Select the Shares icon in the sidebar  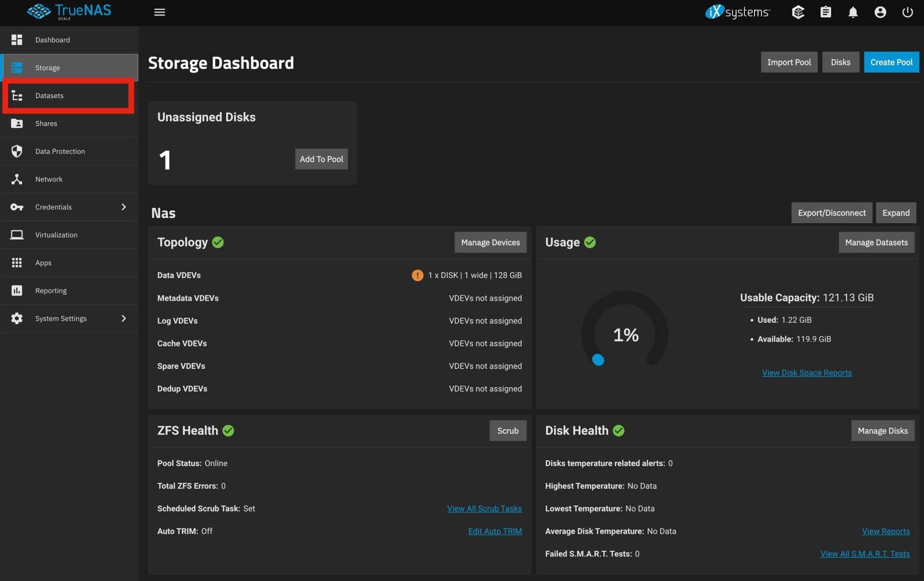[x=17, y=123]
